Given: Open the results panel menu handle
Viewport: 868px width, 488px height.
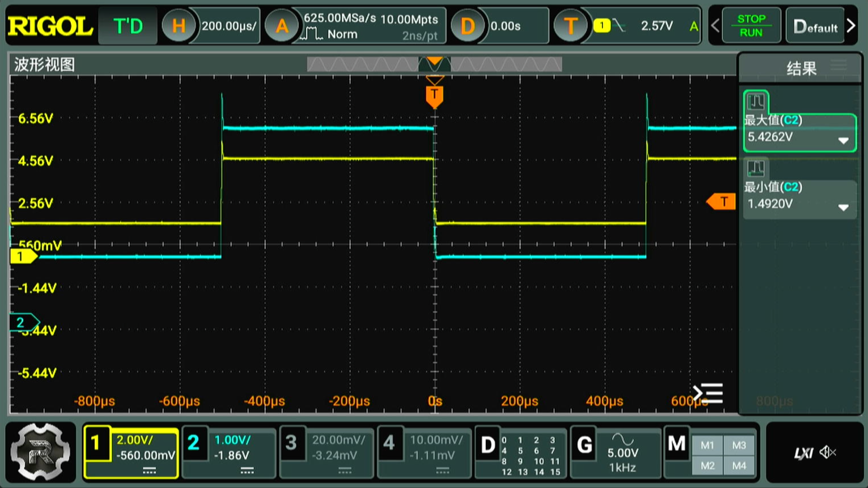Looking at the screenshot, I should [x=839, y=66].
